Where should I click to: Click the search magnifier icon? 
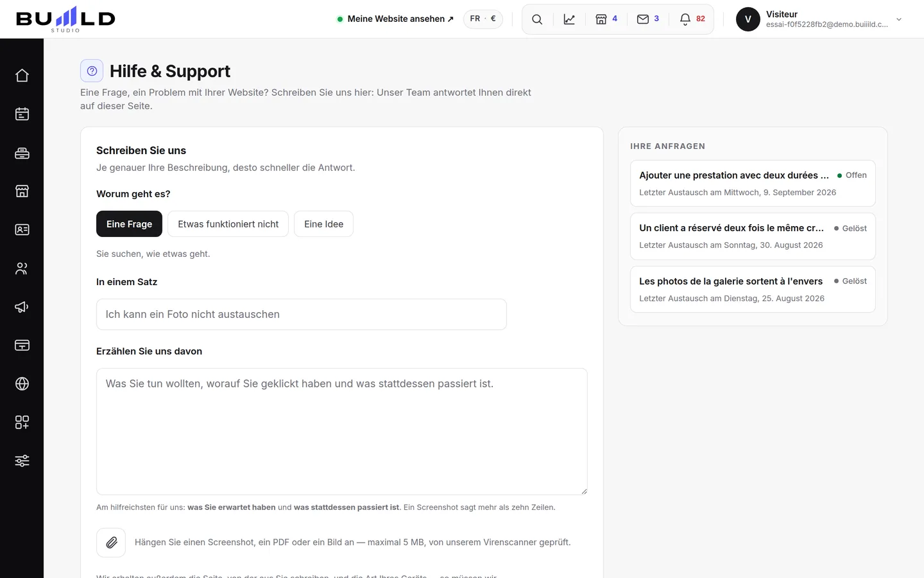pyautogui.click(x=537, y=19)
